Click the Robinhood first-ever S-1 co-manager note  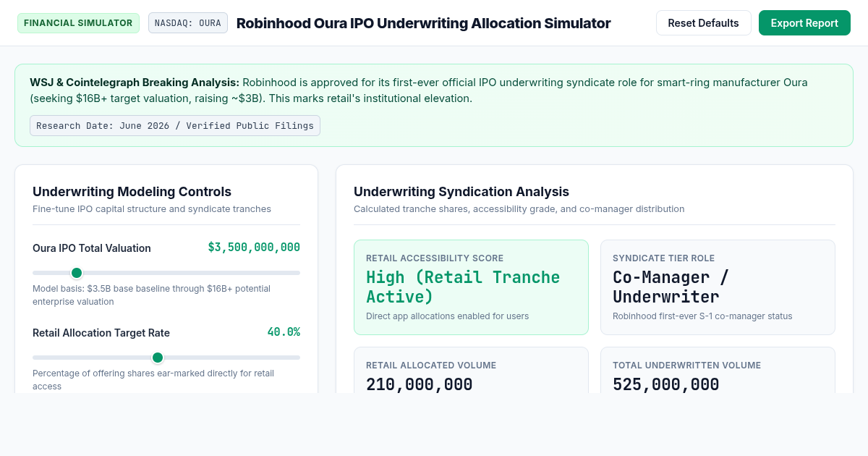point(702,316)
